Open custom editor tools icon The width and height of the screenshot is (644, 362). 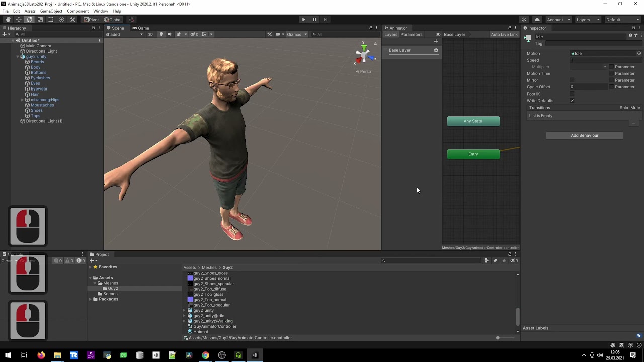(x=72, y=20)
